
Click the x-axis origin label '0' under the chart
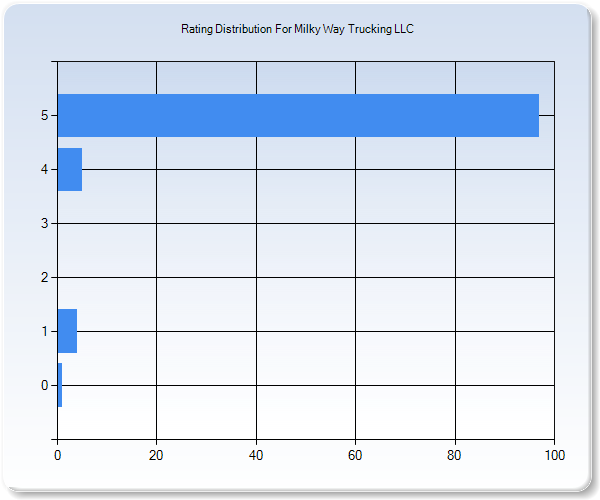pyautogui.click(x=57, y=455)
